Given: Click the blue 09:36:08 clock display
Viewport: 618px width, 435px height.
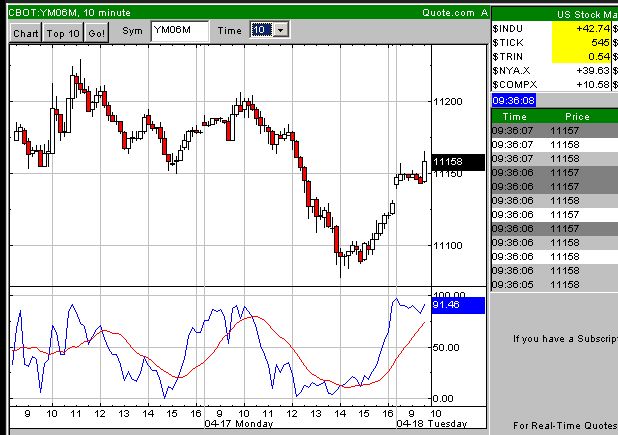Looking at the screenshot, I should (x=514, y=100).
